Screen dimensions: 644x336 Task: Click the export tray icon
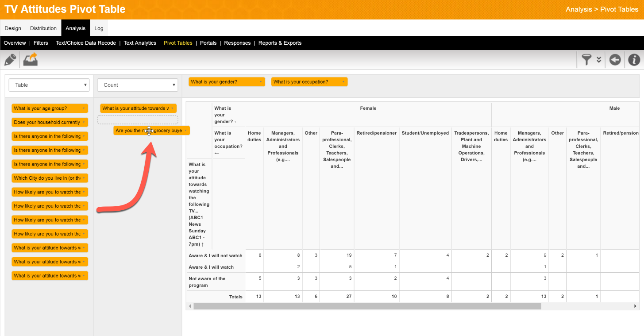point(31,59)
